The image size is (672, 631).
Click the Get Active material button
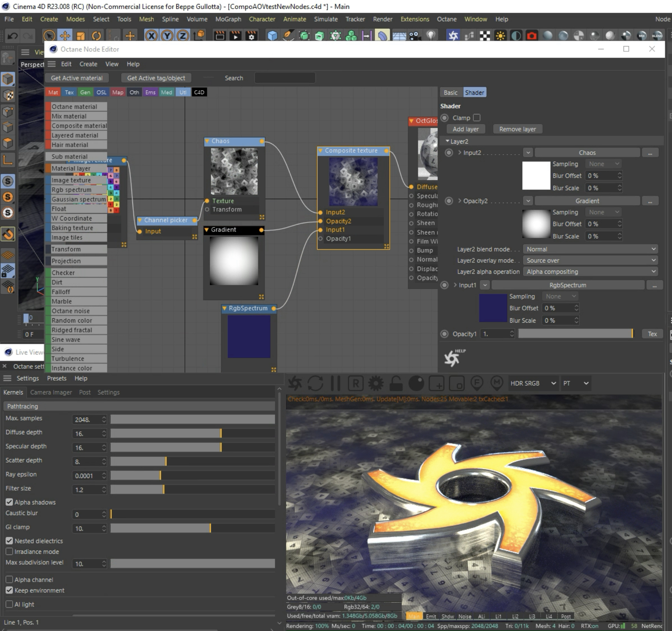(77, 78)
